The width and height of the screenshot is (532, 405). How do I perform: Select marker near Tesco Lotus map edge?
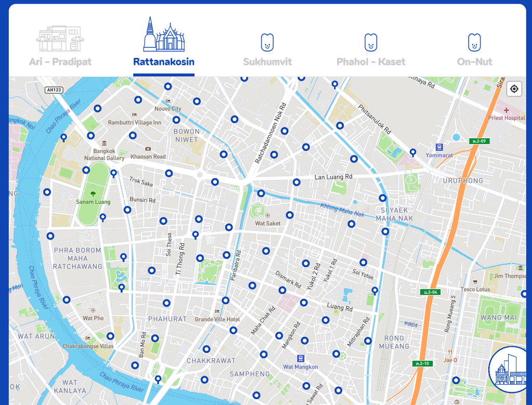524,294
